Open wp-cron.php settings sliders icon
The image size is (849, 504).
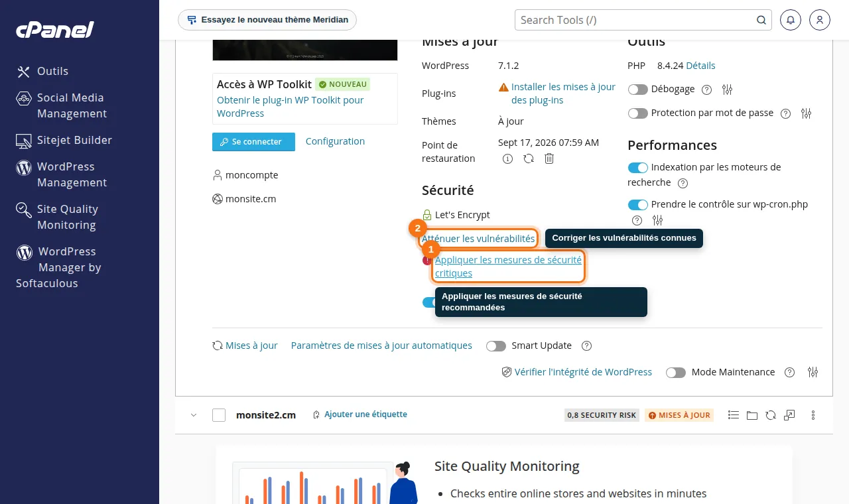pyautogui.click(x=657, y=220)
